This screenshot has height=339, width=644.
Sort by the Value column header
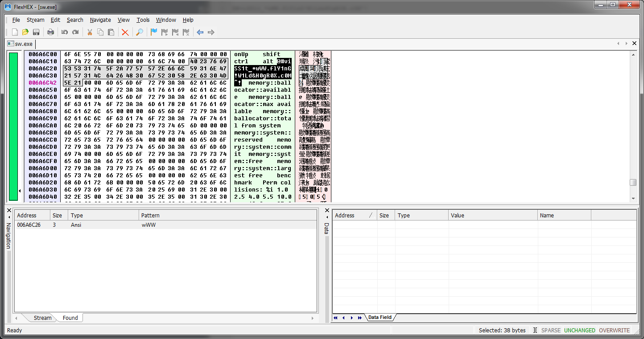pos(493,215)
